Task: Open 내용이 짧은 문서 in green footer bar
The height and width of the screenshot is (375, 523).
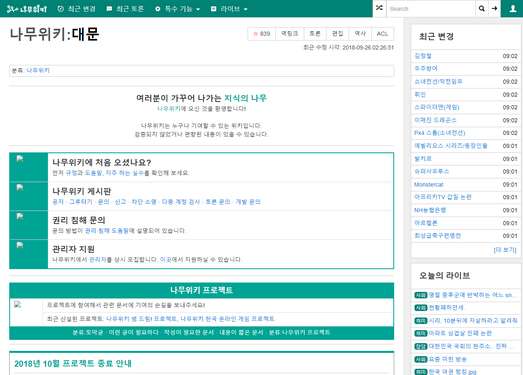Action: point(241,332)
